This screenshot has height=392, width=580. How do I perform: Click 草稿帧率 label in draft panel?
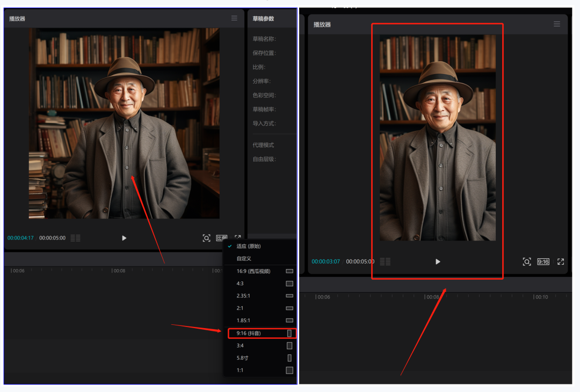click(264, 109)
